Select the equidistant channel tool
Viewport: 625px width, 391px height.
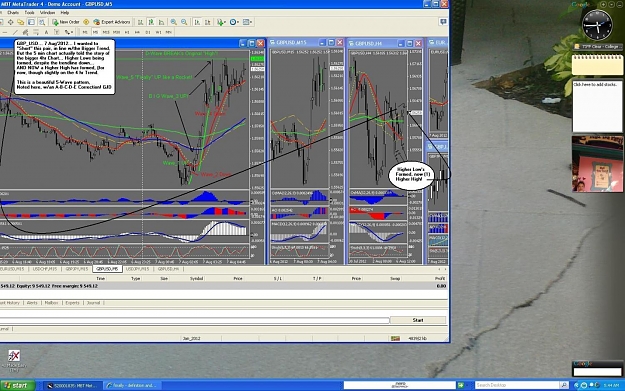(x=25, y=32)
